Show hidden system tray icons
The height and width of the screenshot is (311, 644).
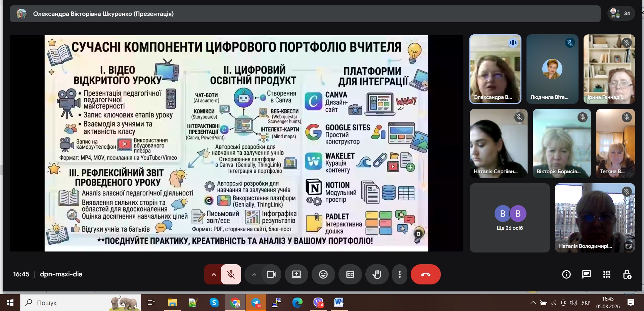(x=533, y=303)
